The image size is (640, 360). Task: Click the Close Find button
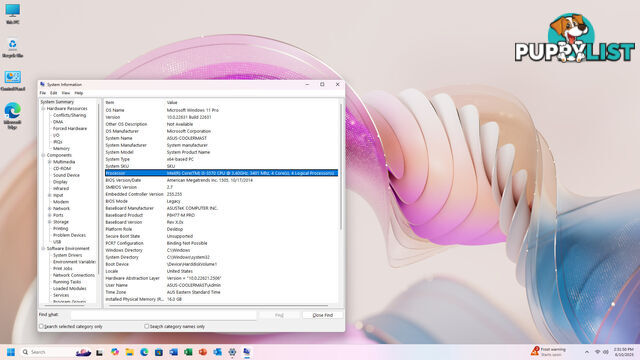click(322, 315)
